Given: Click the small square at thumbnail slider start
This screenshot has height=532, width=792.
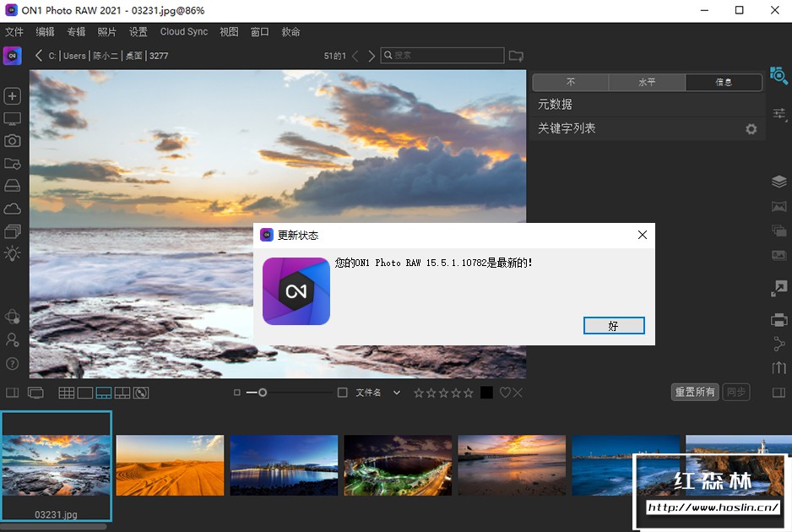Looking at the screenshot, I should pos(237,393).
